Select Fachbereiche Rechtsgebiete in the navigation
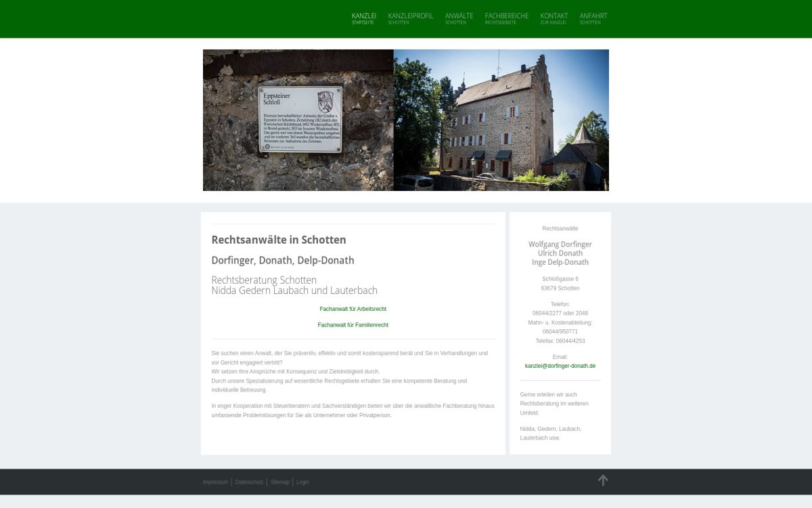The width and height of the screenshot is (812, 508). (506, 18)
